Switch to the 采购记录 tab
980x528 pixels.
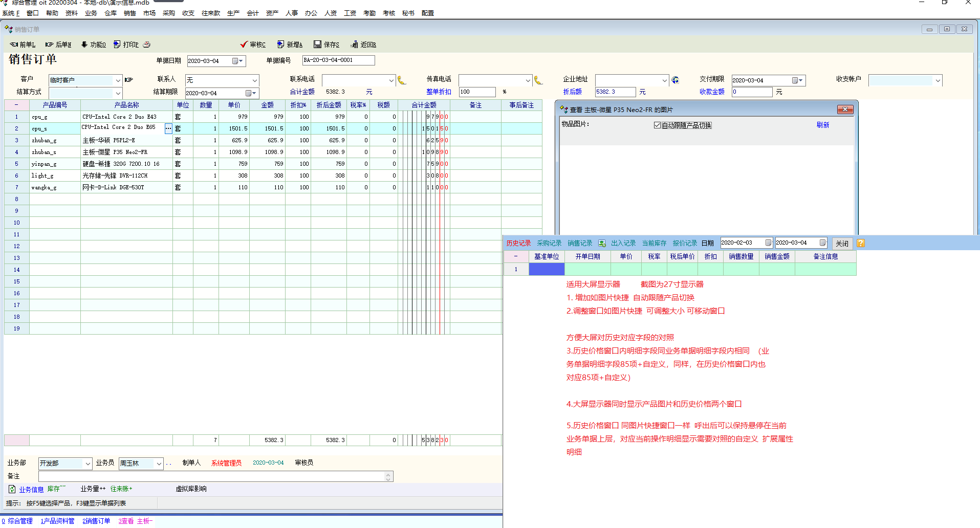click(x=549, y=243)
